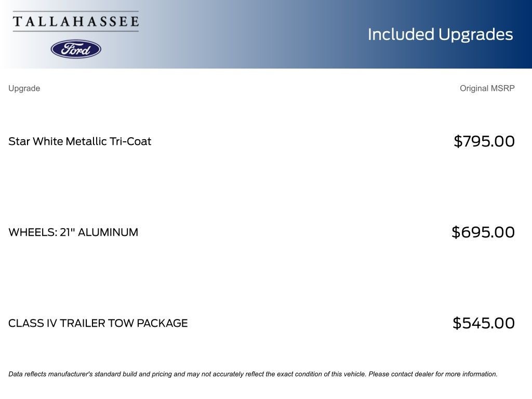The width and height of the screenshot is (532, 399).
Task: Click the $695.00 price
Action: 483,232
